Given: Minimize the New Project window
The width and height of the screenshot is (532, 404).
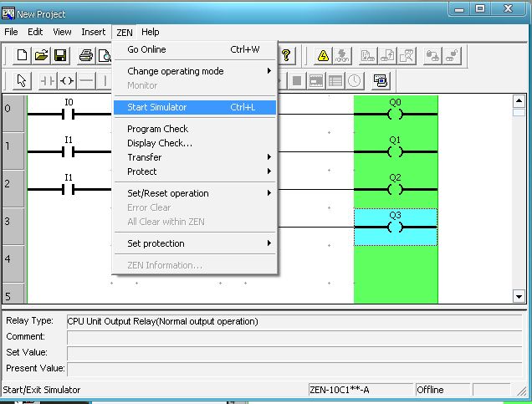Looking at the screenshot, I should pos(459,9).
